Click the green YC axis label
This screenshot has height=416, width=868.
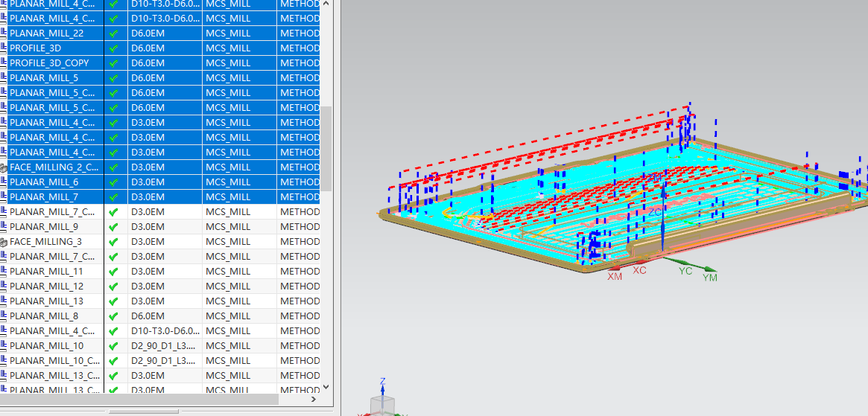click(685, 271)
